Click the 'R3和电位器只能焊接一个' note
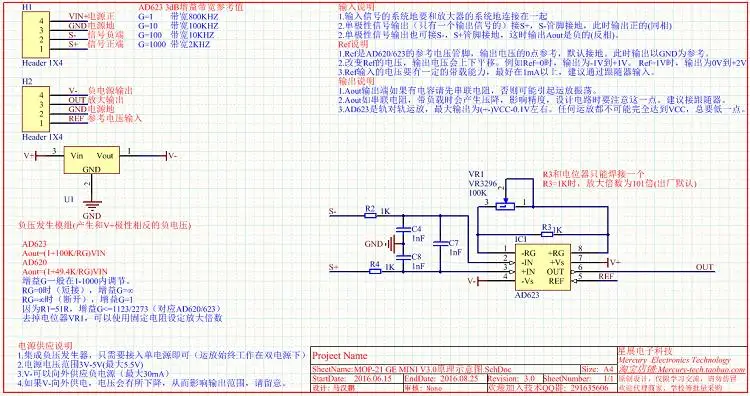The width and height of the screenshot is (750, 396). [593, 174]
